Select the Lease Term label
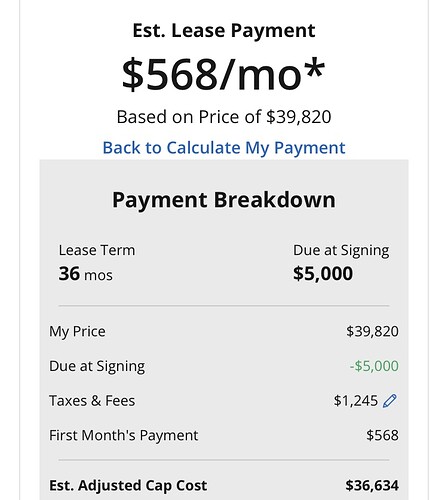 pyautogui.click(x=97, y=250)
